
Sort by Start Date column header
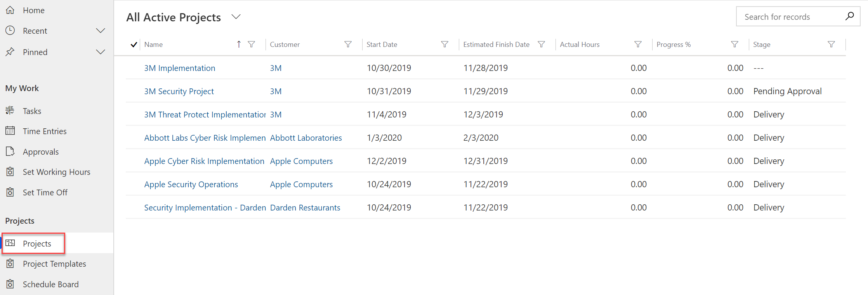pyautogui.click(x=382, y=45)
